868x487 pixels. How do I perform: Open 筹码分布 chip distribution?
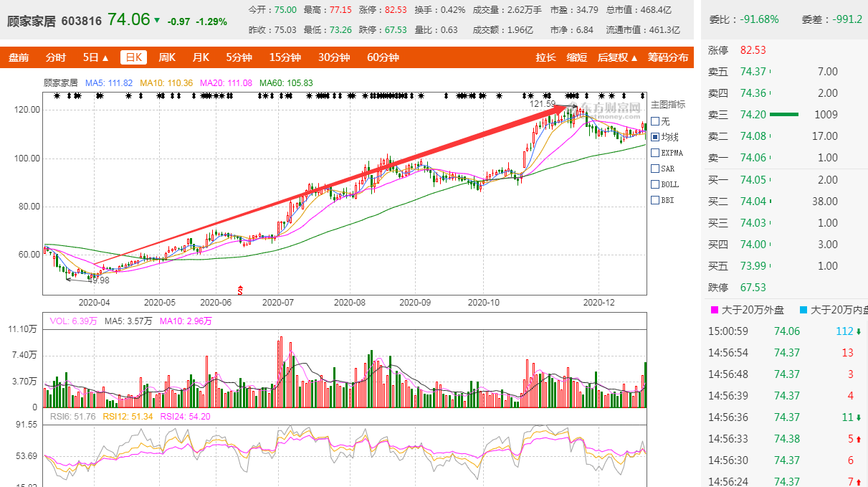click(x=667, y=57)
